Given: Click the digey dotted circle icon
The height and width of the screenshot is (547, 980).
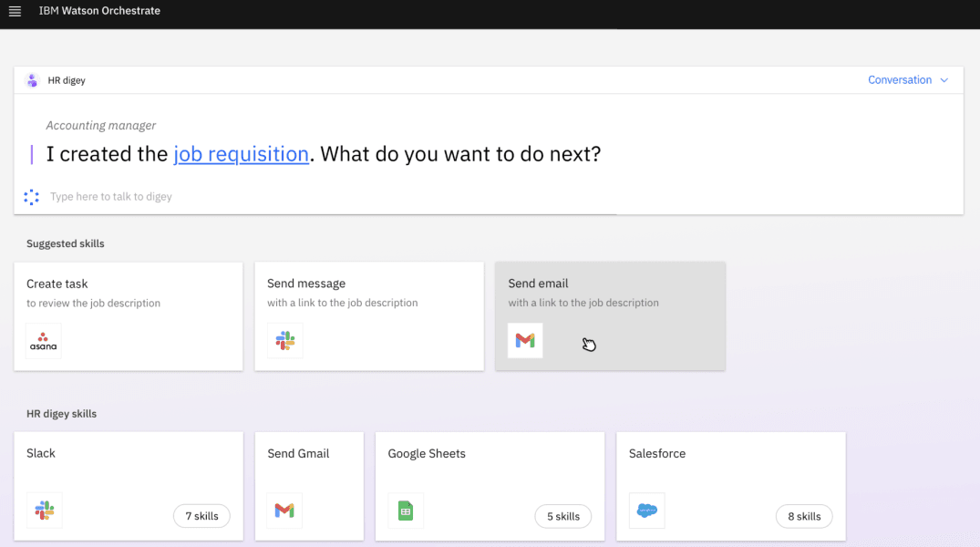Looking at the screenshot, I should coord(32,197).
